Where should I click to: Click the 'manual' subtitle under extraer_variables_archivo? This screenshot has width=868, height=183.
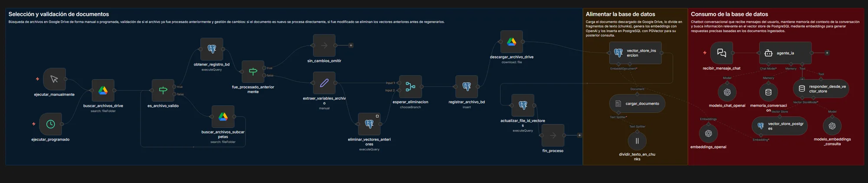tap(324, 108)
